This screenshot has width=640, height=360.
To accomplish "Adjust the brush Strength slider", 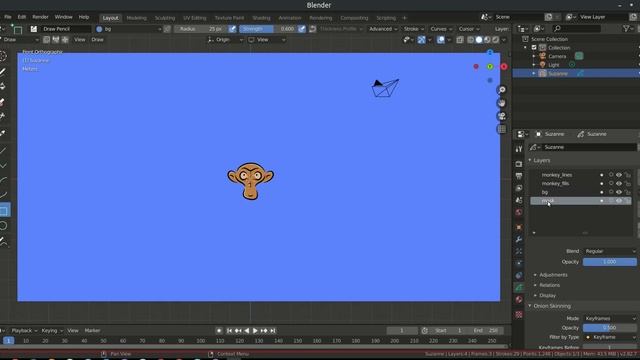I will (x=268, y=29).
